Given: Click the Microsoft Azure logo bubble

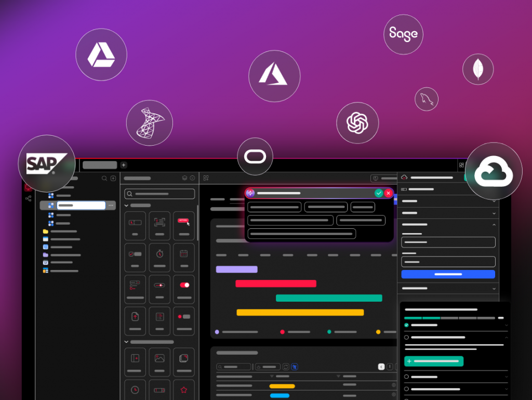Looking at the screenshot, I should (x=274, y=76).
